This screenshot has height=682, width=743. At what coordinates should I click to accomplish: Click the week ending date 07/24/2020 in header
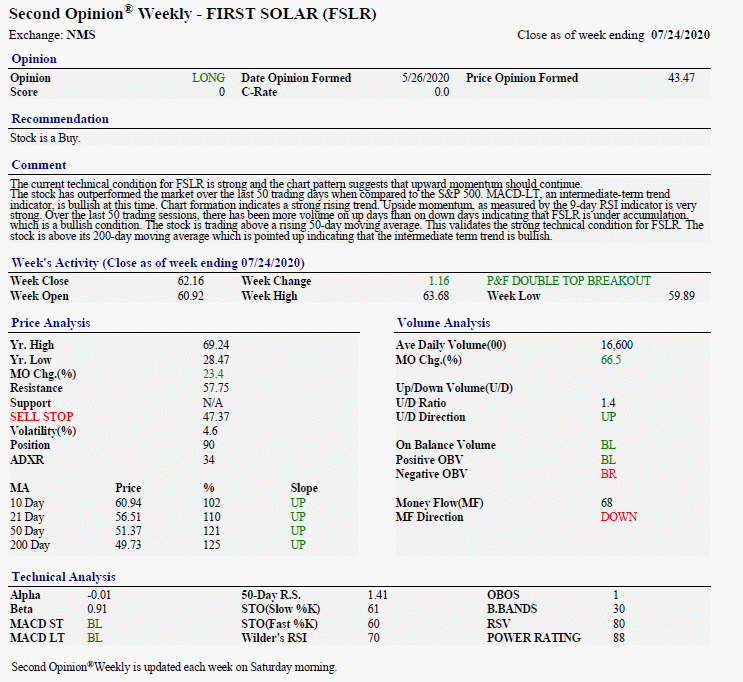click(680, 35)
